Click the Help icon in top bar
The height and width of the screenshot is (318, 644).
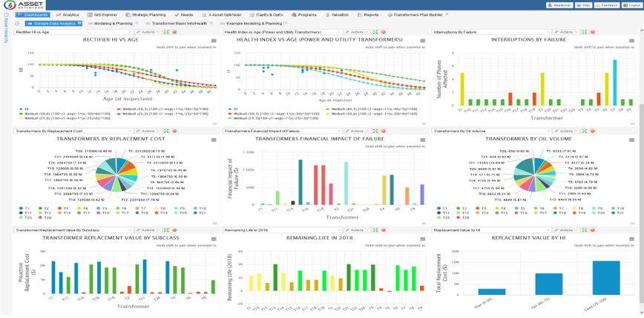pyautogui.click(x=583, y=4)
